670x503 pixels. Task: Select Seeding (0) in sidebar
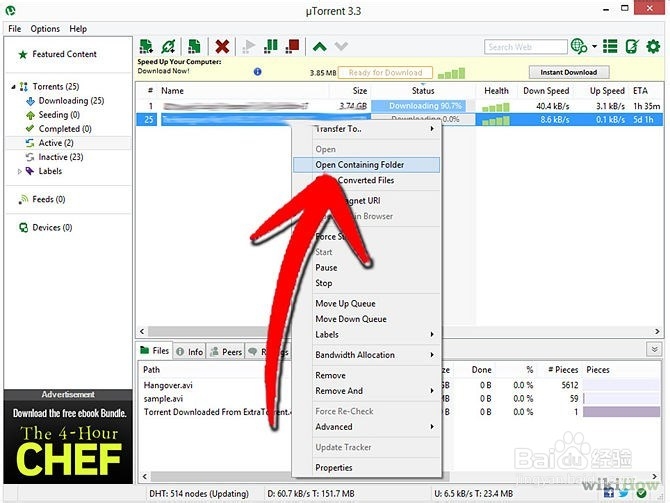pos(53,115)
